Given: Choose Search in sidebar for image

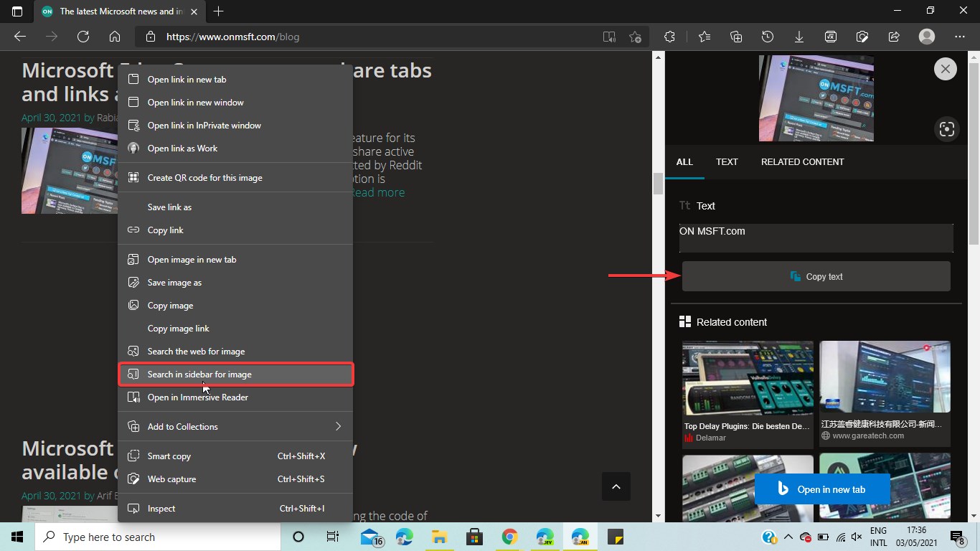Looking at the screenshot, I should tap(235, 375).
